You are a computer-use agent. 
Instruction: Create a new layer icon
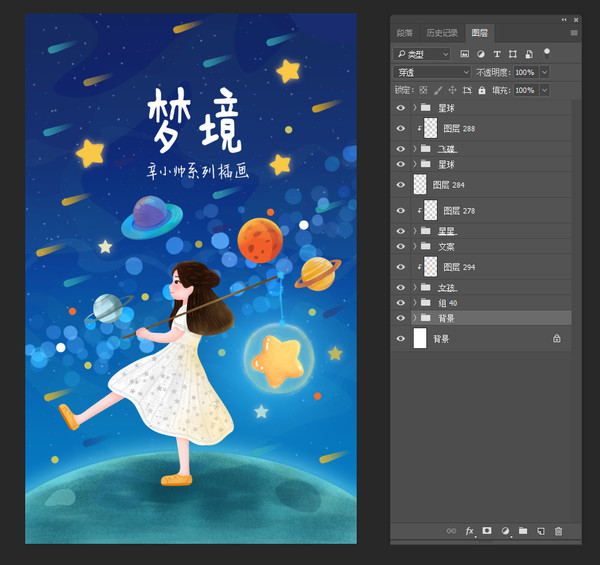click(x=541, y=531)
